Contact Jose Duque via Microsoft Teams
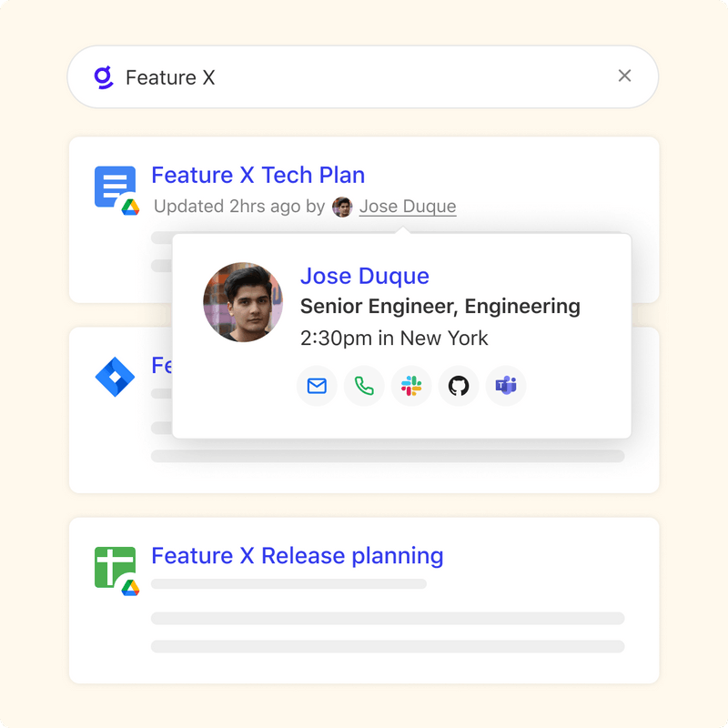The height and width of the screenshot is (728, 728). point(506,386)
